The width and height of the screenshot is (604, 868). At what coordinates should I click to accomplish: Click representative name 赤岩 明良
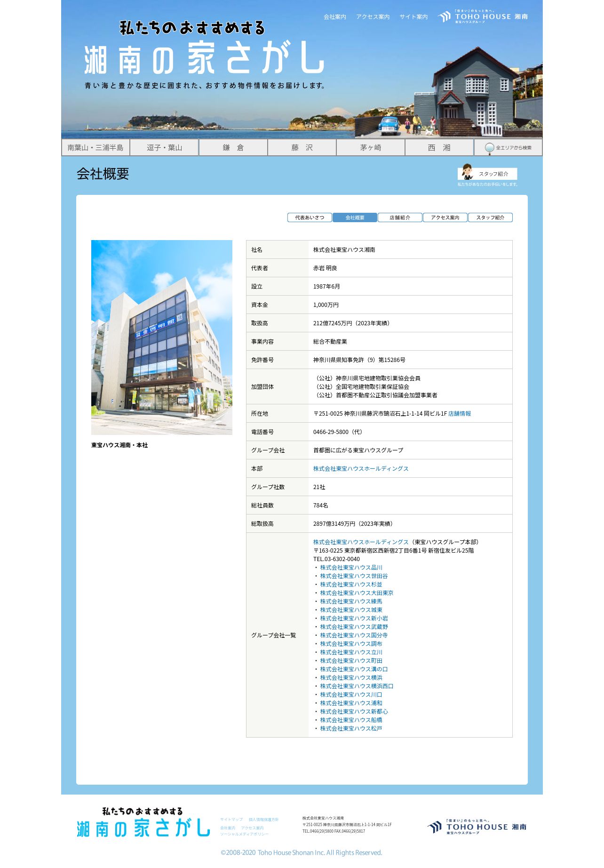click(325, 268)
